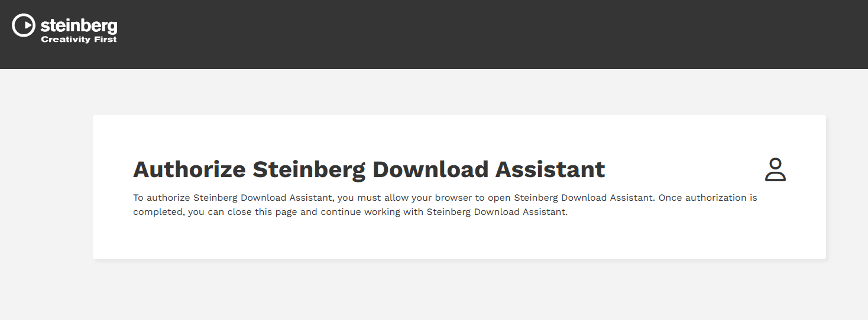
Task: Click the steinberg wordmark in the header
Action: [x=79, y=25]
